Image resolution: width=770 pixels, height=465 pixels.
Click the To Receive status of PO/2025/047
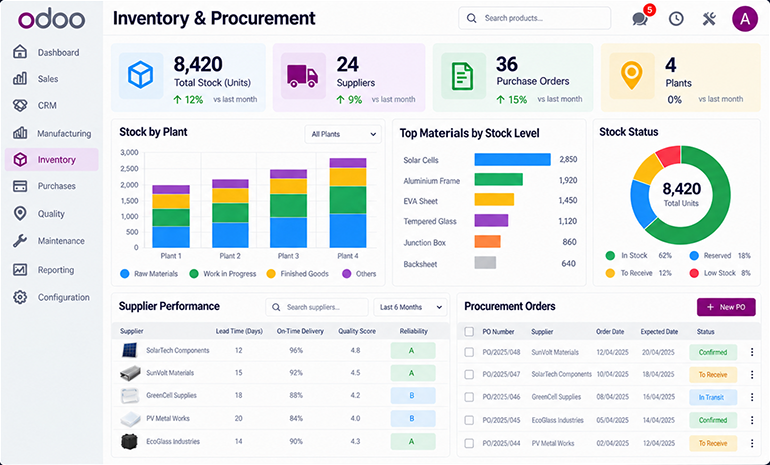pos(713,375)
